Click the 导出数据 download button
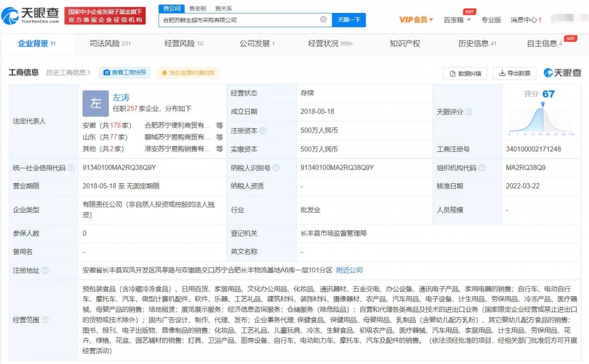589x364 pixels. [514, 73]
